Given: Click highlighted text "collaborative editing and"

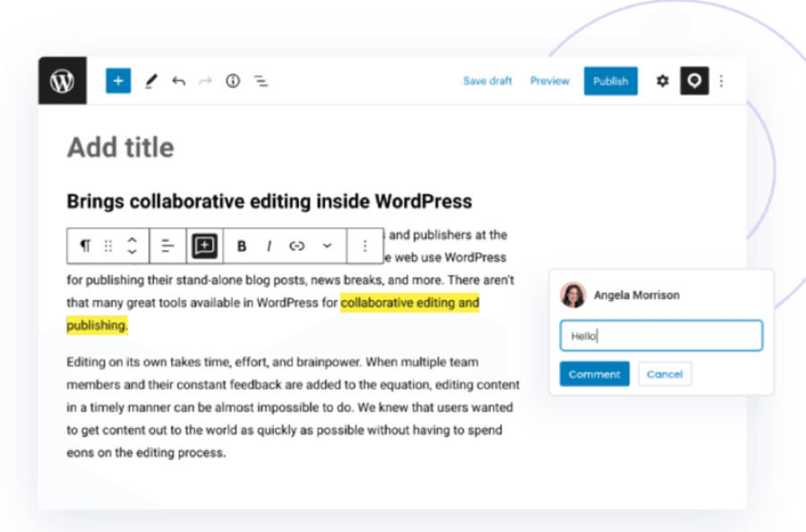Looking at the screenshot, I should (409, 303).
